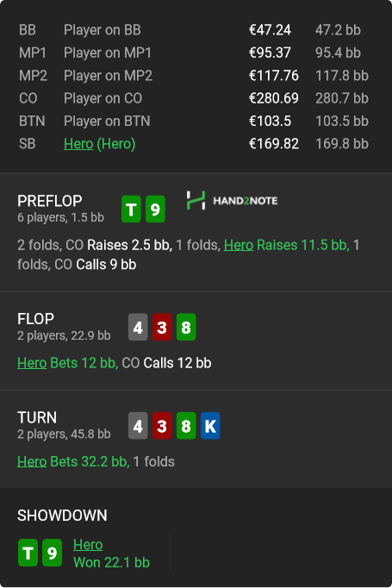
Task: Click the green 9 card in preflop
Action: point(155,209)
